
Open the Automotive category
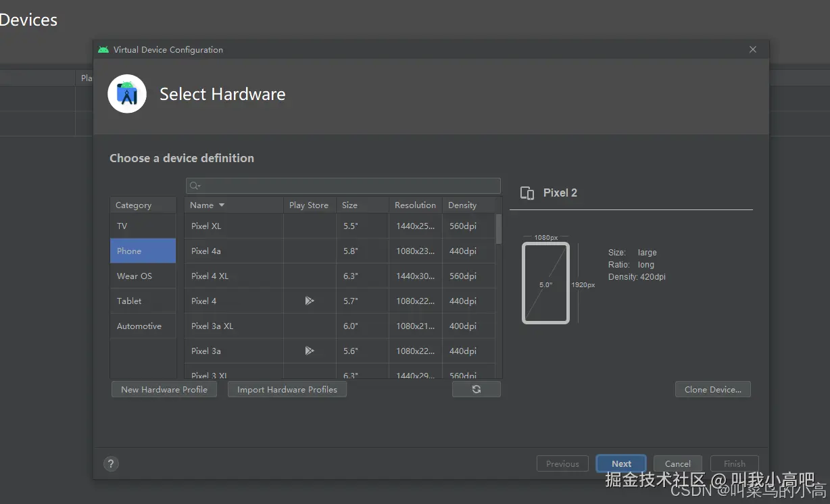(x=143, y=326)
